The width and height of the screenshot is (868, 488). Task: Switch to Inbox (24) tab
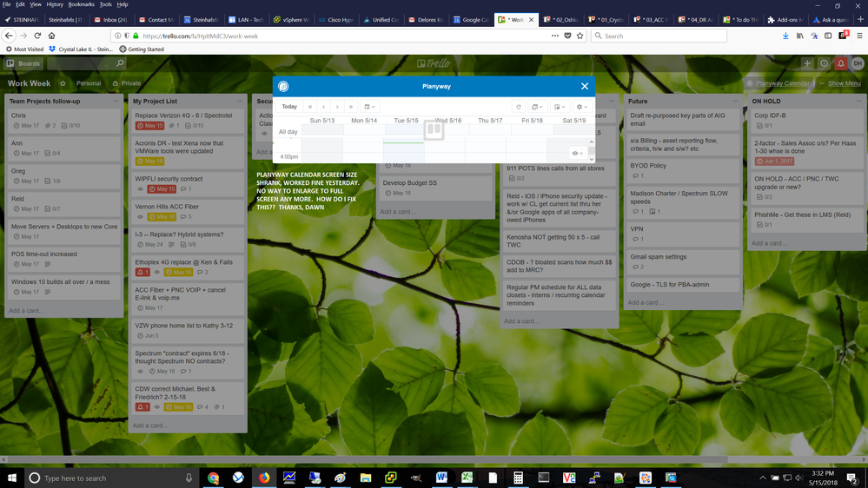110,19
